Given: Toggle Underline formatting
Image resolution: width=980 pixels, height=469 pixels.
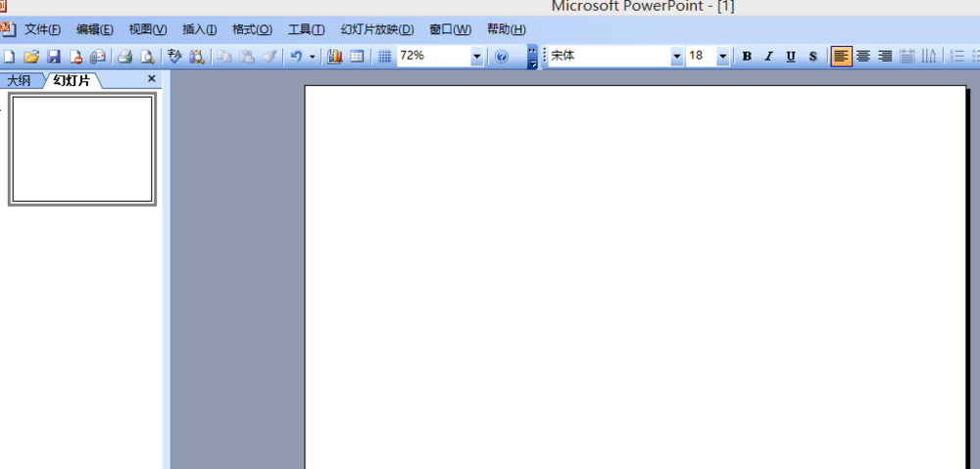Looking at the screenshot, I should pyautogui.click(x=791, y=57).
